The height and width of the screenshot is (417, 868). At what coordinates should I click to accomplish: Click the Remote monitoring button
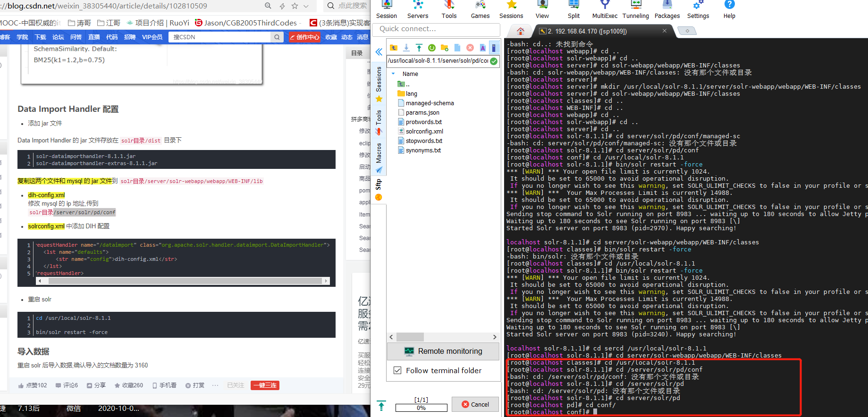443,351
